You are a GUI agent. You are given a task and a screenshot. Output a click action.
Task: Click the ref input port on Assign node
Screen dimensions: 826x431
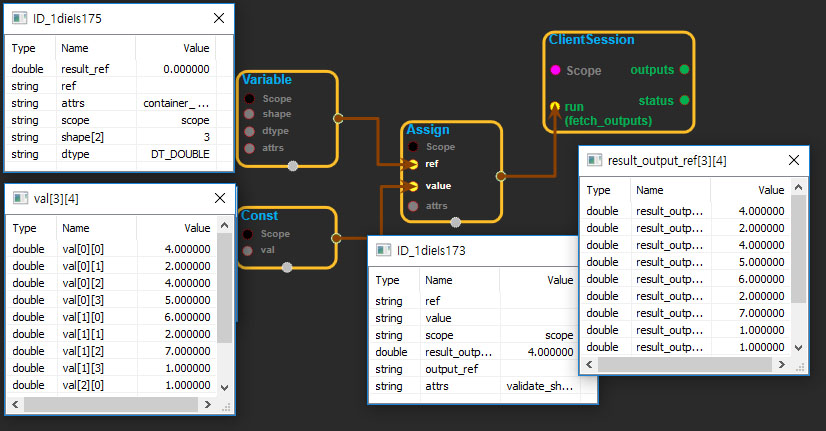(x=412, y=164)
